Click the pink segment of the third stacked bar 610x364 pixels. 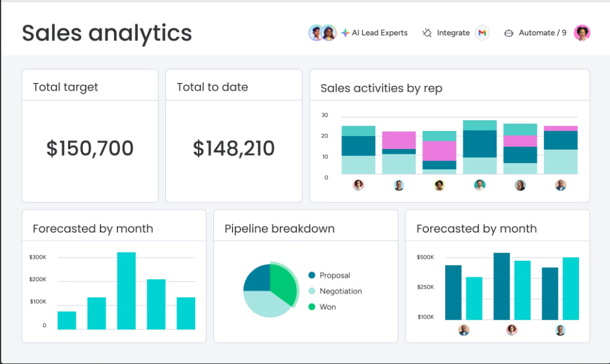(439, 151)
